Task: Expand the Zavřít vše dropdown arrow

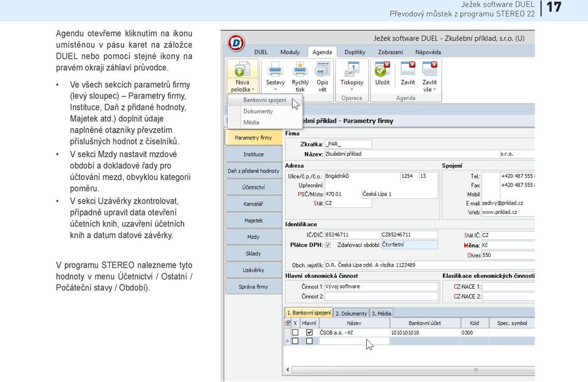Action: pos(435,90)
